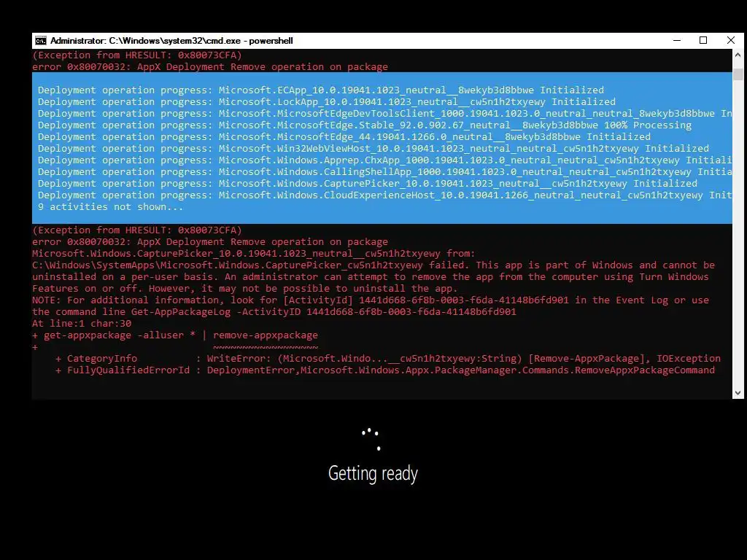
Task: Click the '9 activities not shown...' text
Action: (x=111, y=206)
